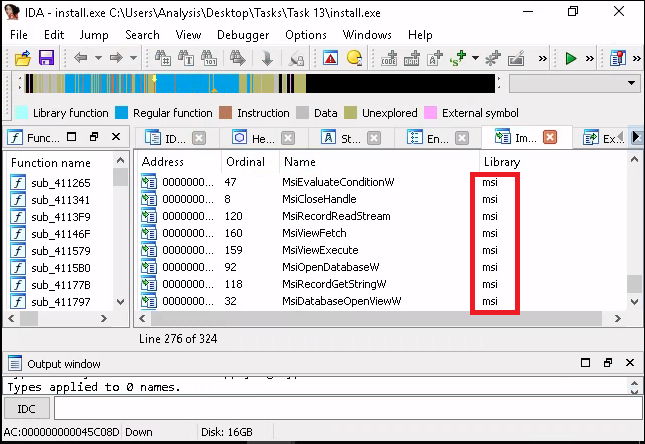Click the navigation band overview bar

[260, 83]
